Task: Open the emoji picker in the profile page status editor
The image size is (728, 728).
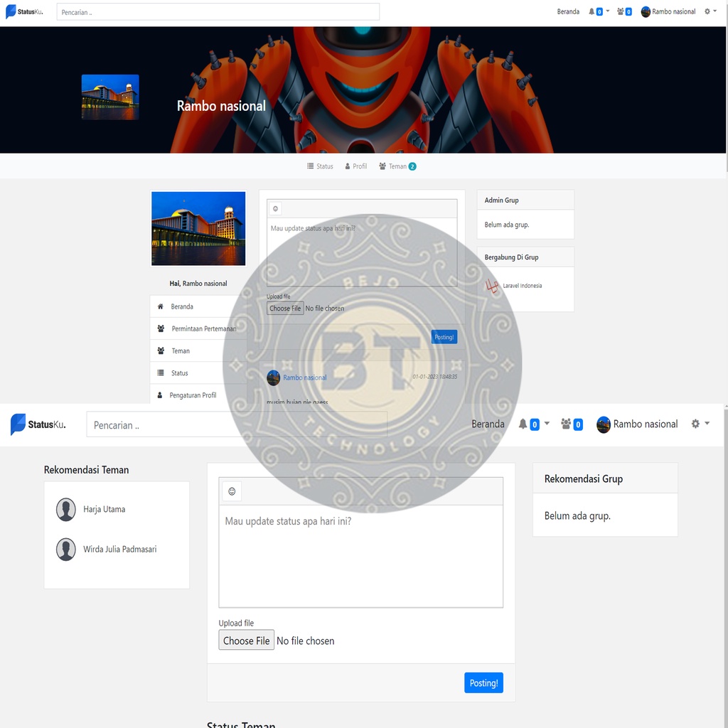Action: [x=275, y=209]
